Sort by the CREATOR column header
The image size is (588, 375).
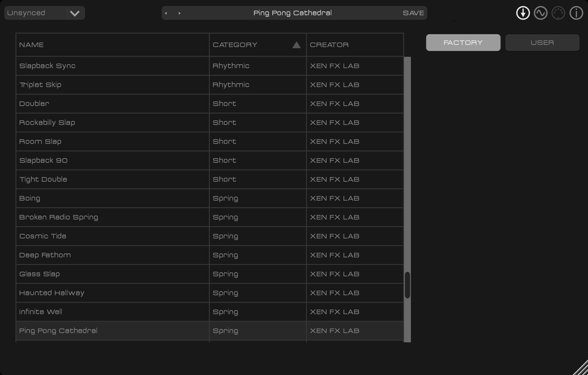(355, 45)
